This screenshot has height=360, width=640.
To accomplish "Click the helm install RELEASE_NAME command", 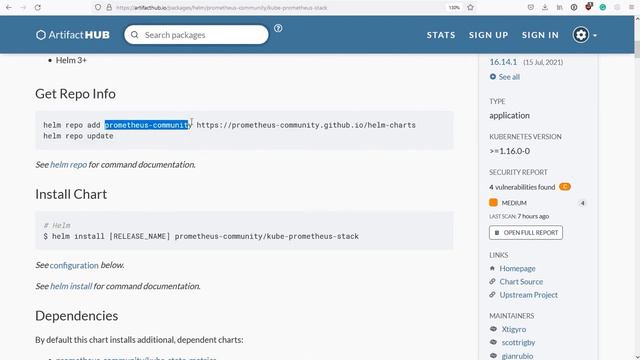I will pos(201,236).
